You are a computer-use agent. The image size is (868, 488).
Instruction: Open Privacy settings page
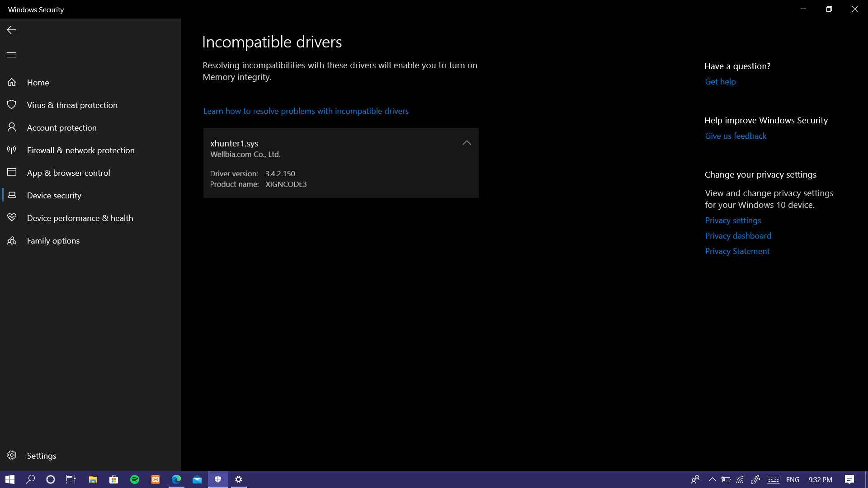[x=732, y=221]
